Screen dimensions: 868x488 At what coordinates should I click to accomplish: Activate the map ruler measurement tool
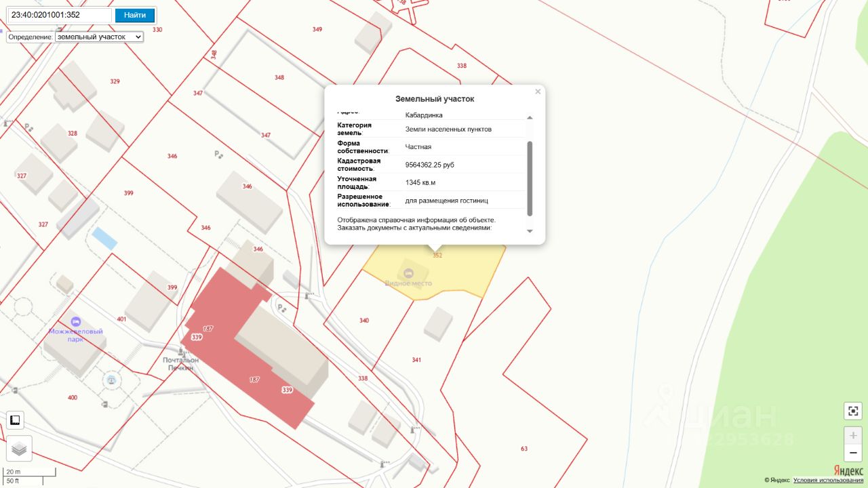click(15, 420)
